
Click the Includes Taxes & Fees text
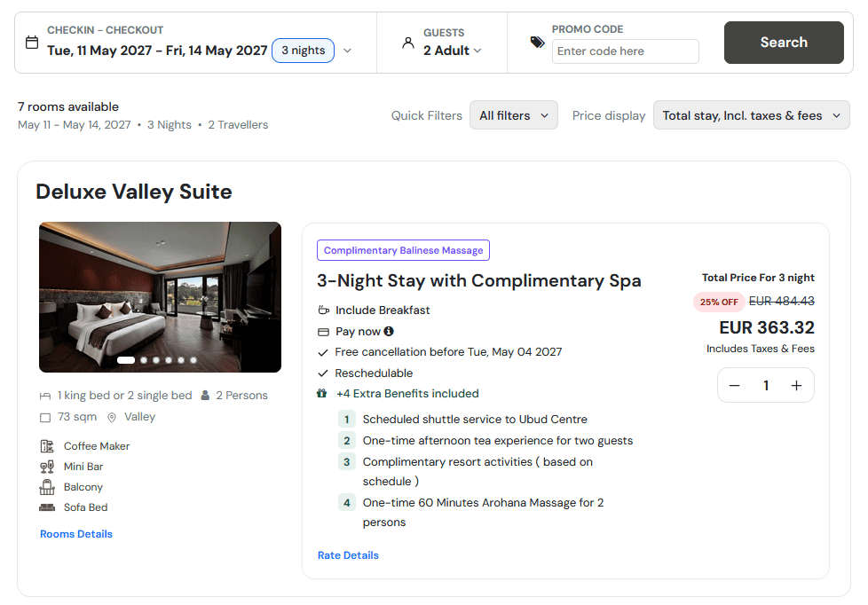760,349
